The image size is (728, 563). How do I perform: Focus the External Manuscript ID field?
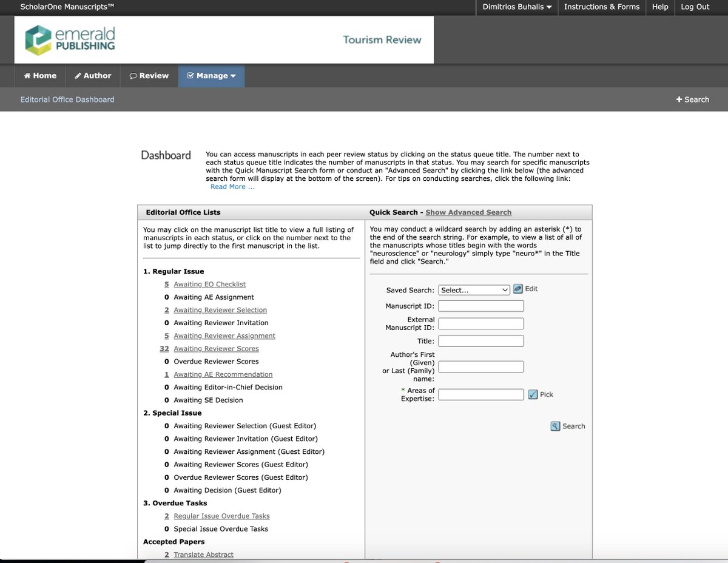click(480, 323)
